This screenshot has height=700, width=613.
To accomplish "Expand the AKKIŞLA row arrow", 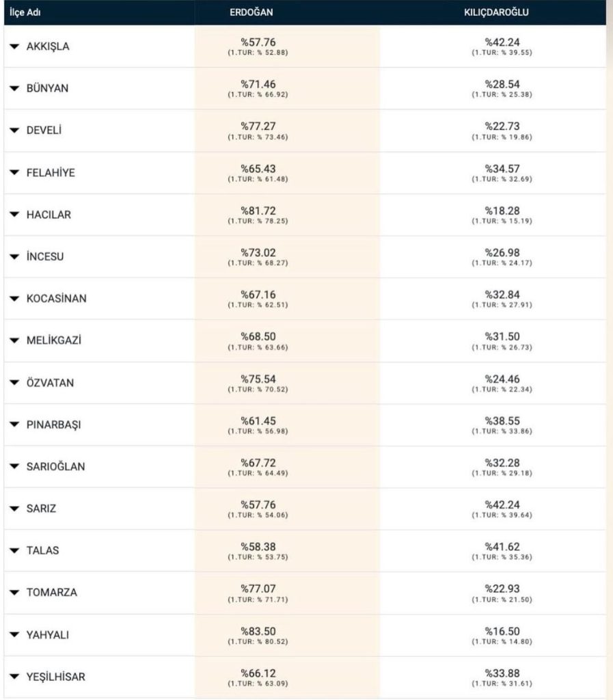I will [x=14, y=46].
